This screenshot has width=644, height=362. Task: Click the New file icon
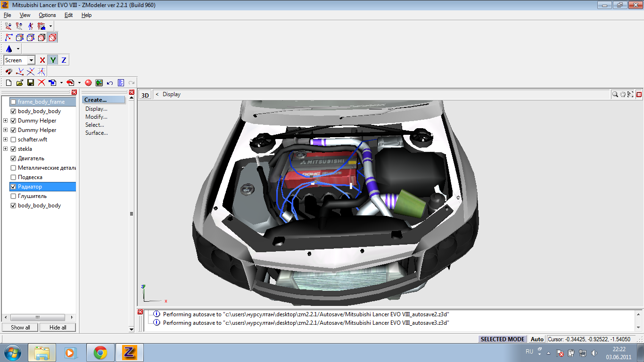tap(8, 82)
